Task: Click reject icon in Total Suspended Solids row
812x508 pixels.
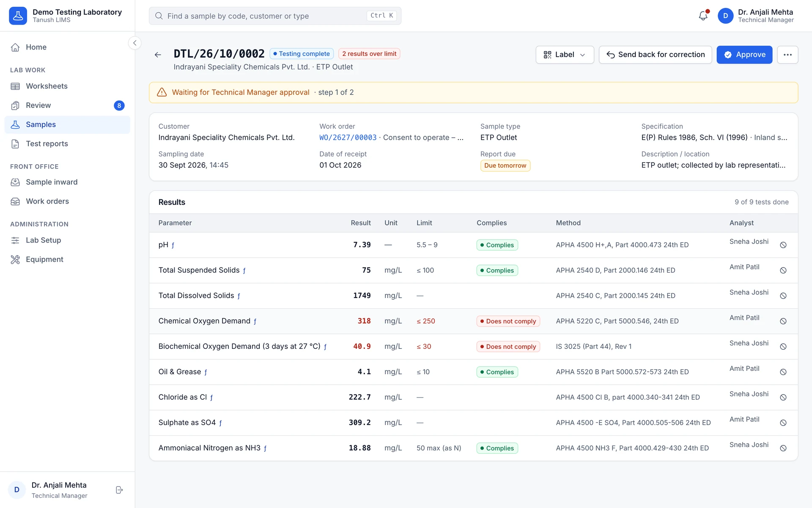Action: [783, 271]
